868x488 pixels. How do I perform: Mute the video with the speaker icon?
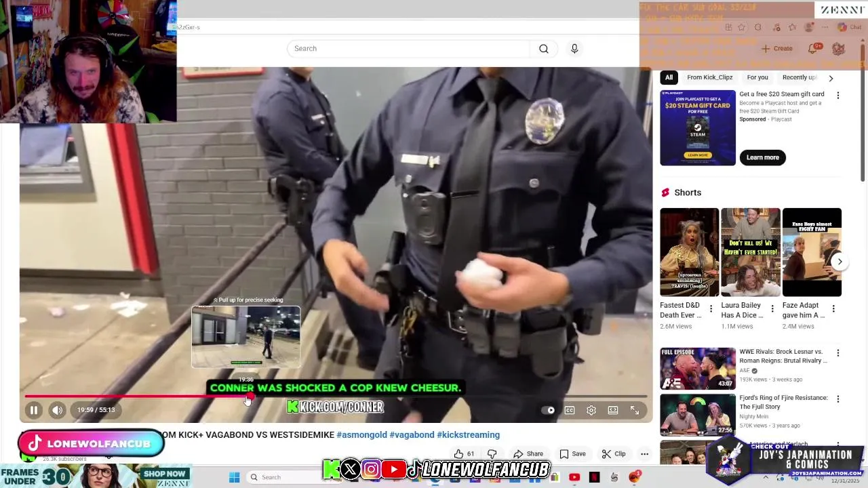pyautogui.click(x=58, y=410)
